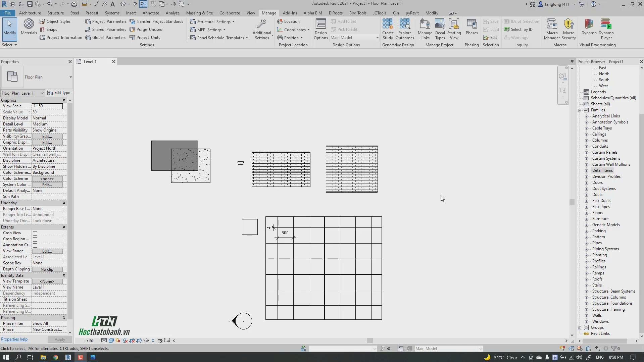Open the Phases dialog
The height and width of the screenshot is (362, 644).
pos(472,29)
